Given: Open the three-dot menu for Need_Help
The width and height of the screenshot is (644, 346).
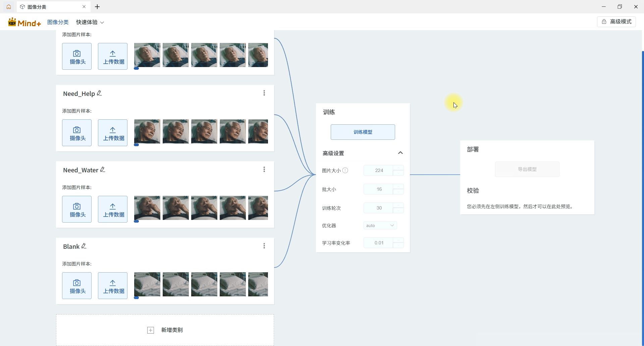Looking at the screenshot, I should [264, 93].
